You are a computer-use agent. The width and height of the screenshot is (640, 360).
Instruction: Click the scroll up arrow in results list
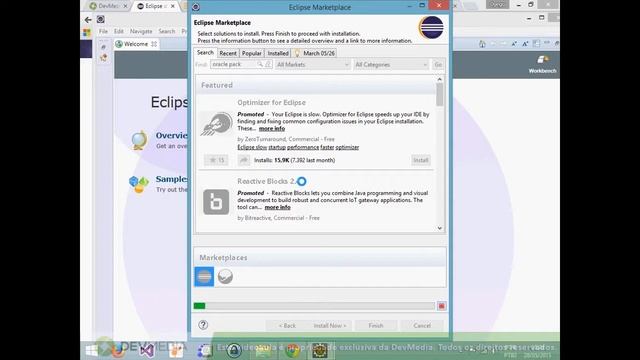440,79
